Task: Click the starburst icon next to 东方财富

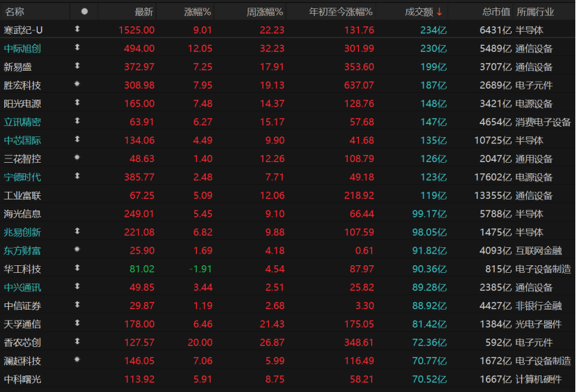Action: [77, 249]
